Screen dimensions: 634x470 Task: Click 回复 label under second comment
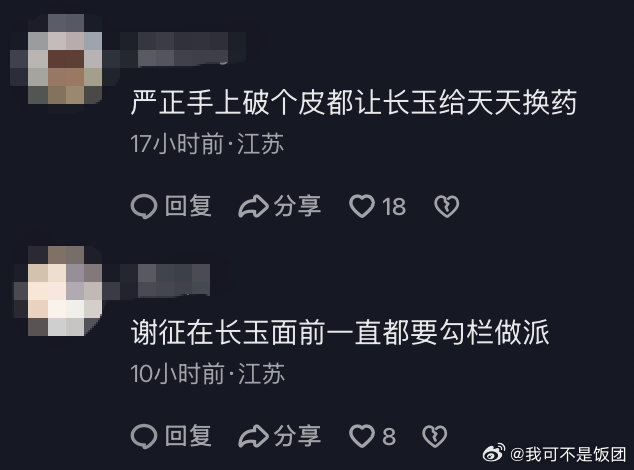pyautogui.click(x=188, y=436)
